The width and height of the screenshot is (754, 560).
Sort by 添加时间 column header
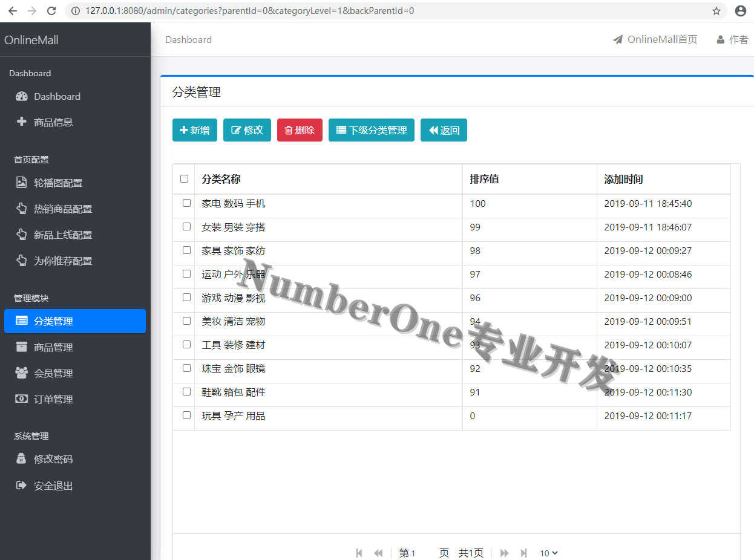pos(664,179)
